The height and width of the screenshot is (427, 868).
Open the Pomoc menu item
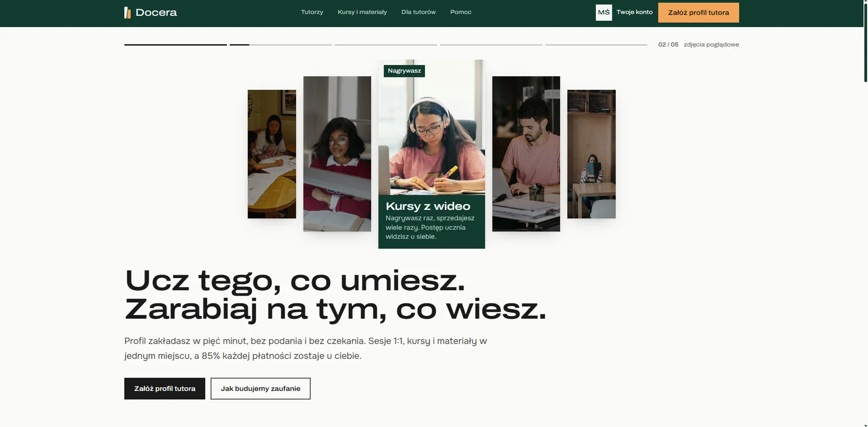click(461, 12)
